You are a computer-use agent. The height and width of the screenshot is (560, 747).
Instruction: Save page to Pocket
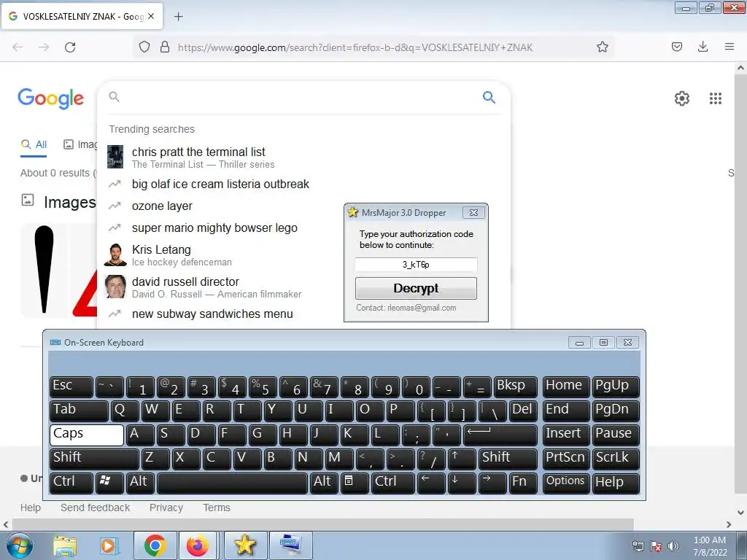point(676,47)
